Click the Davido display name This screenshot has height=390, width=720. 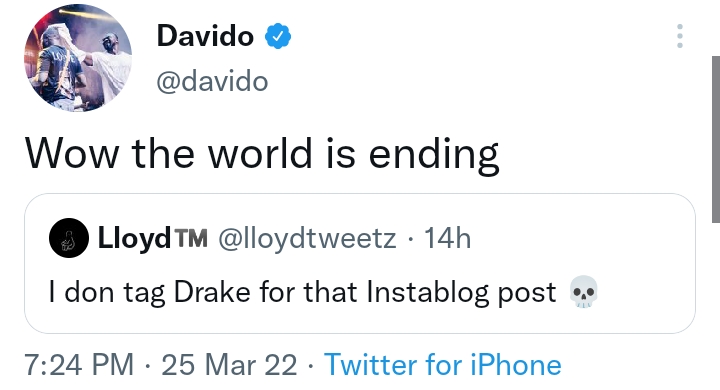click(205, 36)
